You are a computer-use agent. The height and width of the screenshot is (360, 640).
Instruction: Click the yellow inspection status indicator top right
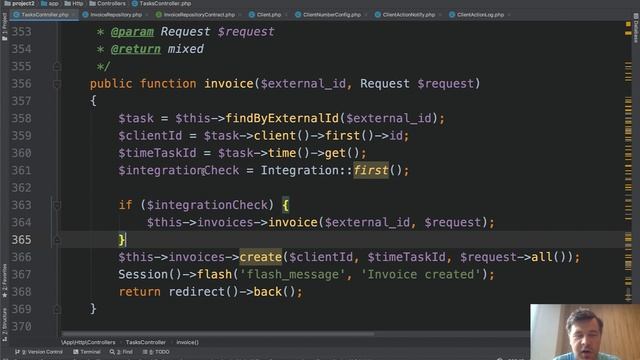pos(628,24)
